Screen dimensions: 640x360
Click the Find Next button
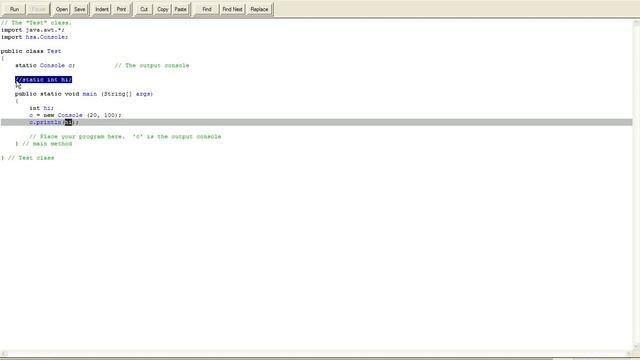coord(232,9)
